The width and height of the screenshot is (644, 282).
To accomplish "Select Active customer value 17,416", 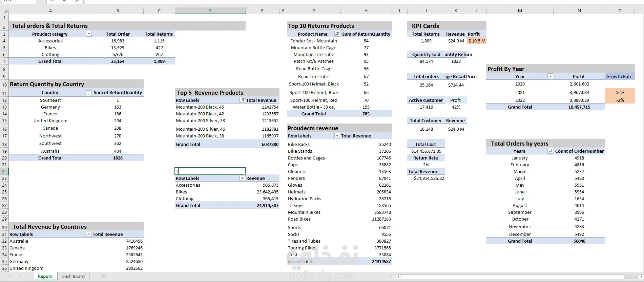I will [x=426, y=107].
